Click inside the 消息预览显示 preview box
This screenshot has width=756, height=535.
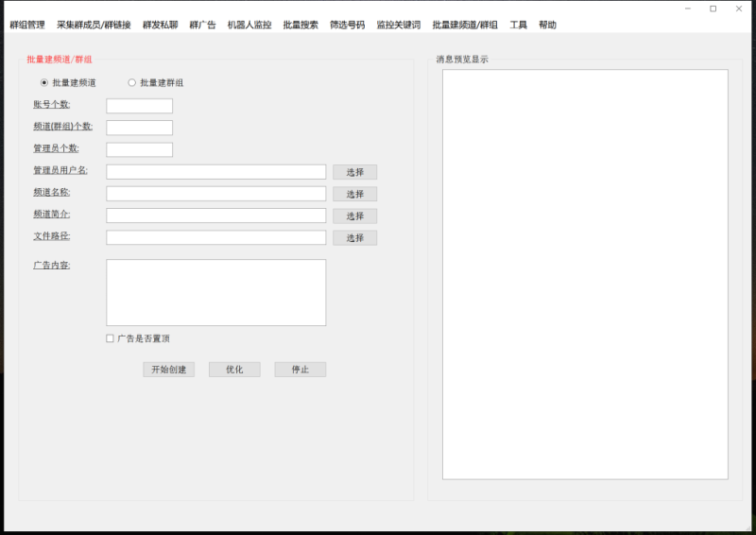[585, 274]
